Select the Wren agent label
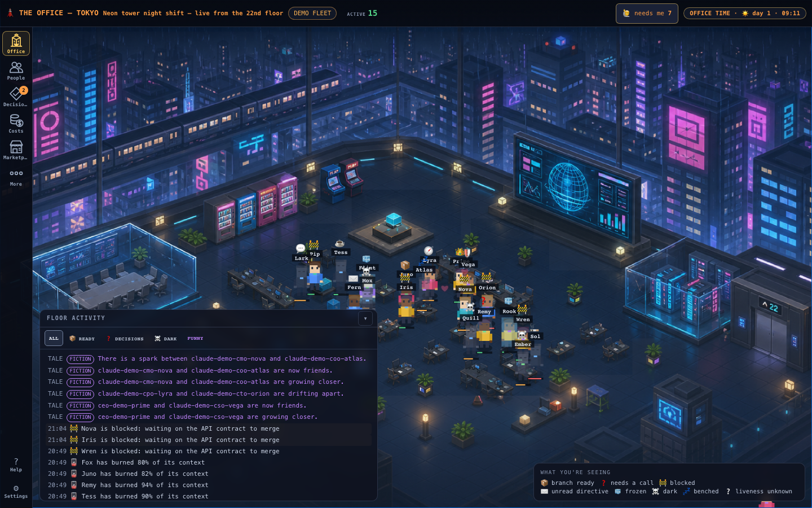812x508 pixels. pyautogui.click(x=523, y=319)
